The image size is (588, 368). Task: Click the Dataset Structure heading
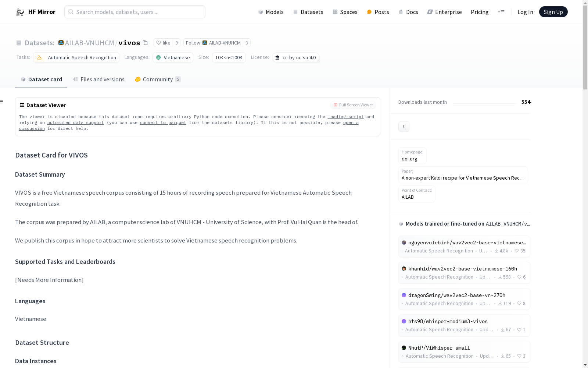pos(42,343)
